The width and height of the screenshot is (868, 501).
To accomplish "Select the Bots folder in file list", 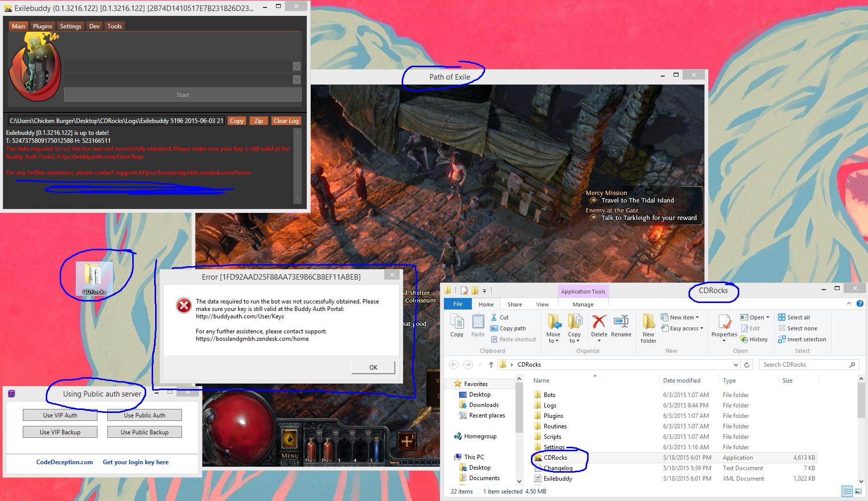I will tap(549, 395).
